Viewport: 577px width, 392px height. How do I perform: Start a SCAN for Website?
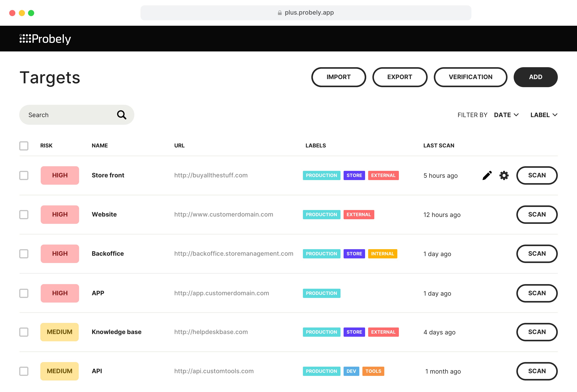point(537,214)
